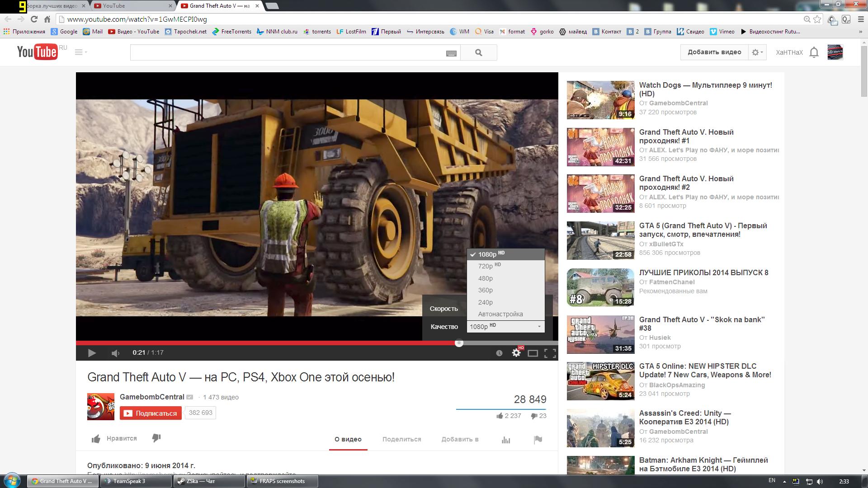Choose Автонастройка quality option

(x=505, y=314)
